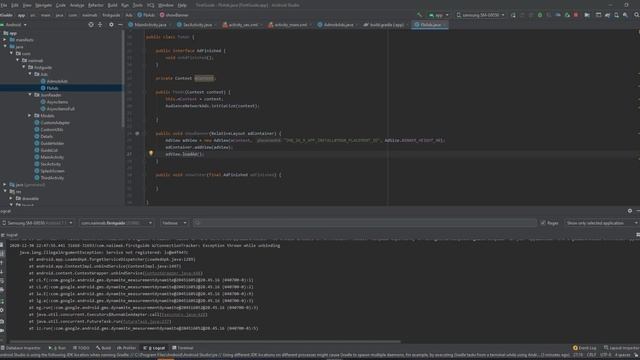Open the Edit menu
This screenshot has height=360, width=640.
(x=15, y=5)
